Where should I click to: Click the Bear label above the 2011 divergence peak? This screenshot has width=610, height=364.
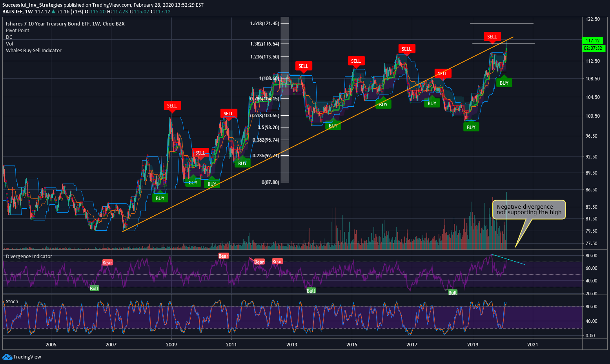(224, 256)
